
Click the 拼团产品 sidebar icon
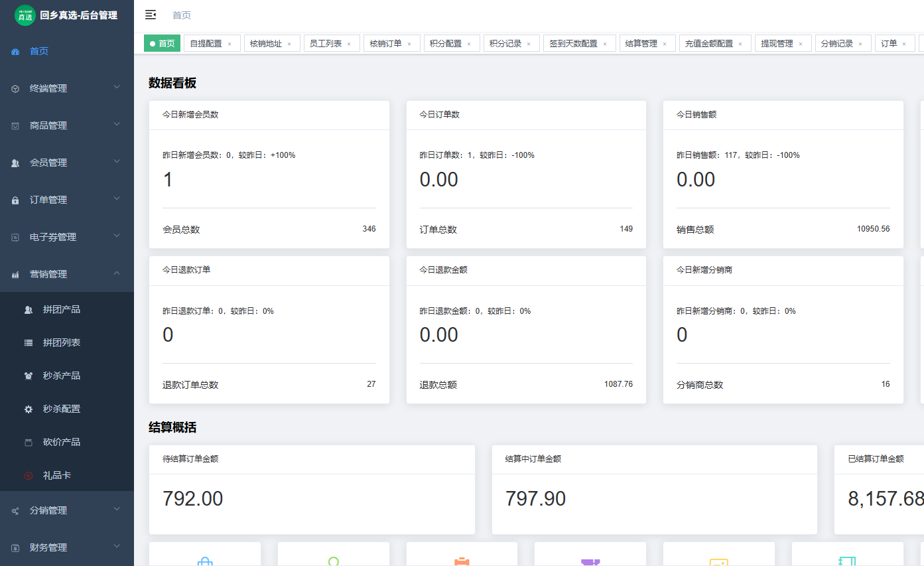(x=29, y=309)
